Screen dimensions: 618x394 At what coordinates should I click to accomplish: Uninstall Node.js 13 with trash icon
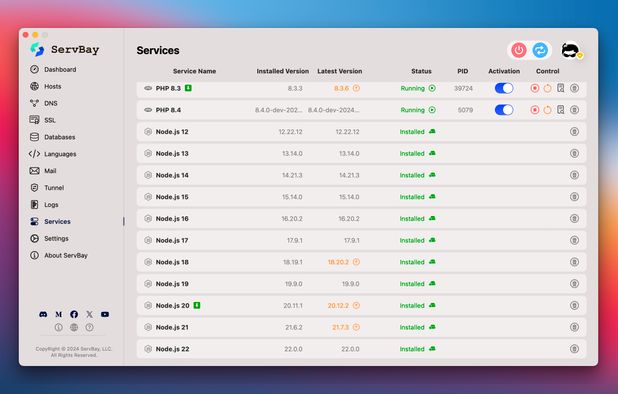pos(575,153)
